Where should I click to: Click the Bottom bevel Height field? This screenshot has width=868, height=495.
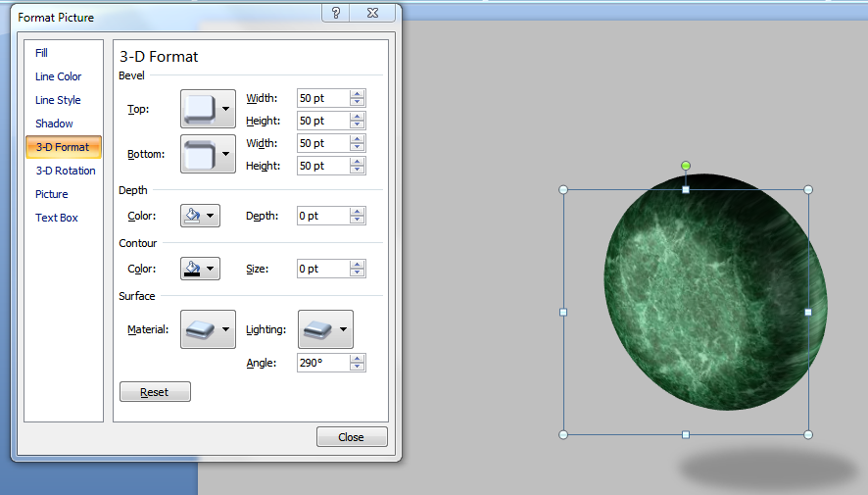click(323, 166)
